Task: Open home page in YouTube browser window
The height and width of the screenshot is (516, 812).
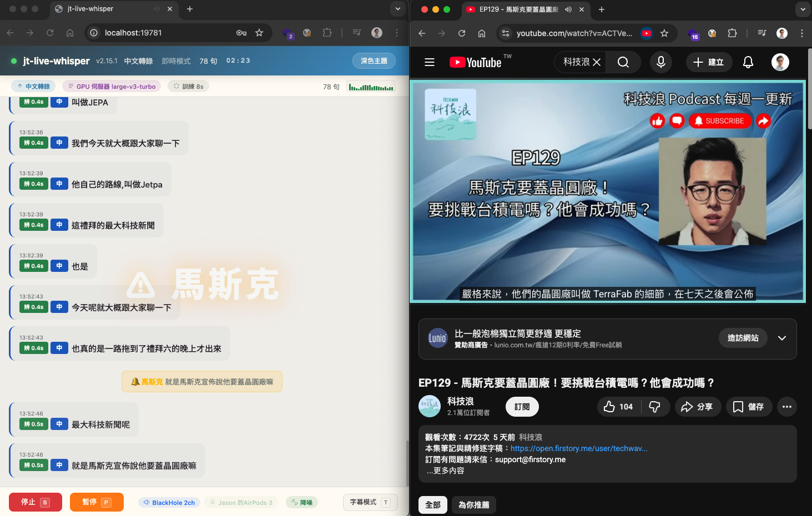Action: [x=482, y=33]
